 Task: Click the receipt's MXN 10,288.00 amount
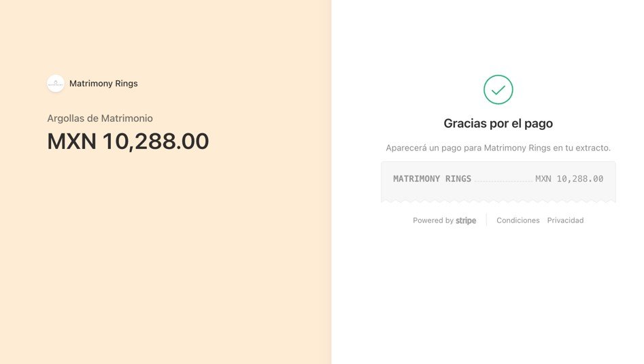click(569, 179)
